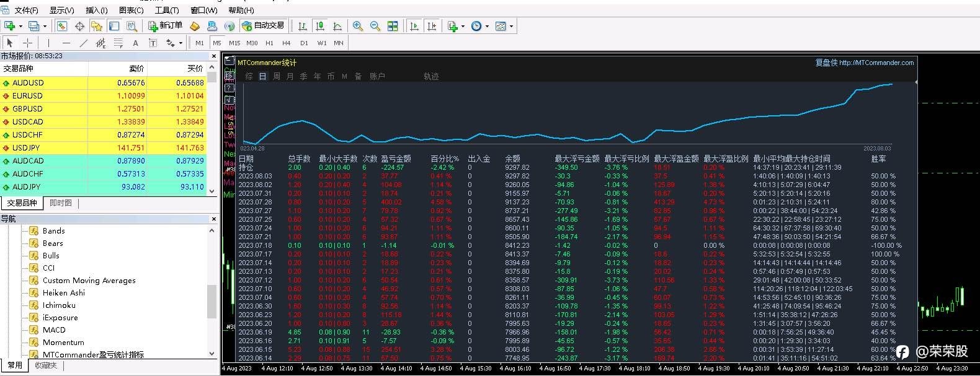Image resolution: width=980 pixels, height=376 pixels.
Task: Select the 周 weekly statistics tab
Action: click(276, 76)
